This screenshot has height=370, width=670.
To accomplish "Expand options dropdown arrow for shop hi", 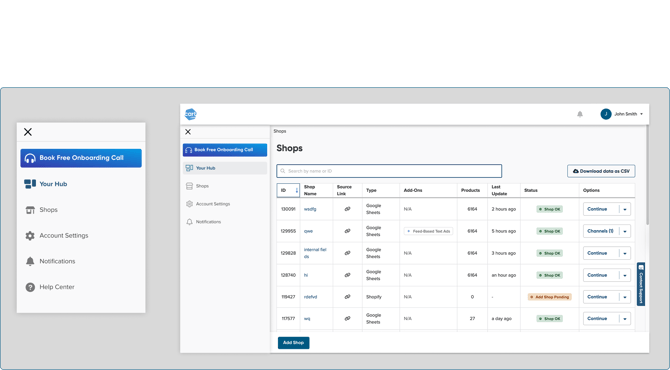I will pos(625,275).
